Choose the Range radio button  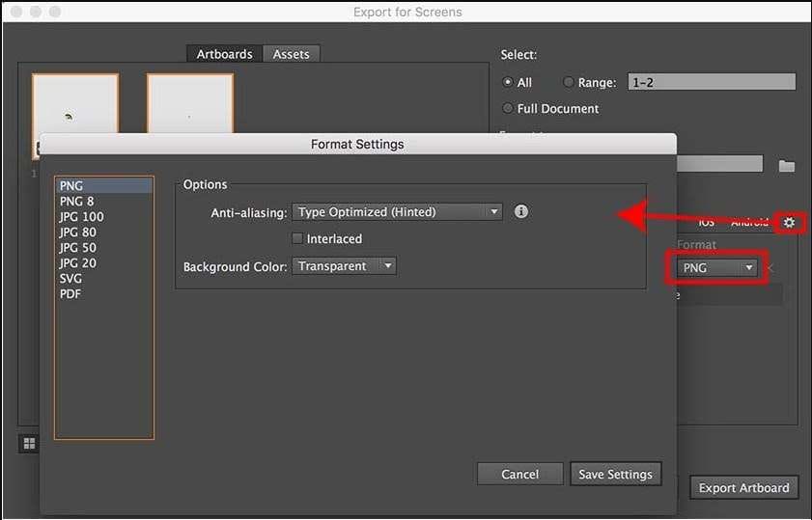tap(568, 83)
